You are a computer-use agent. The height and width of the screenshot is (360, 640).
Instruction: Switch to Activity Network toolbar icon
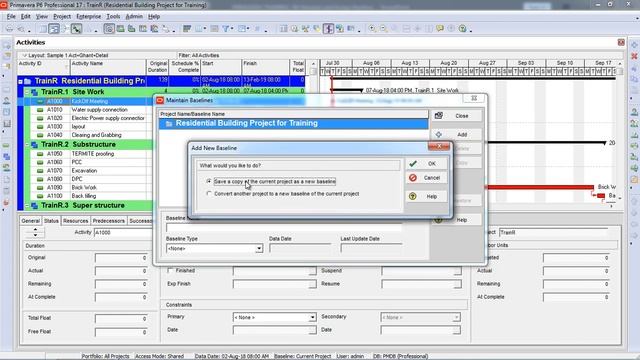(65, 29)
